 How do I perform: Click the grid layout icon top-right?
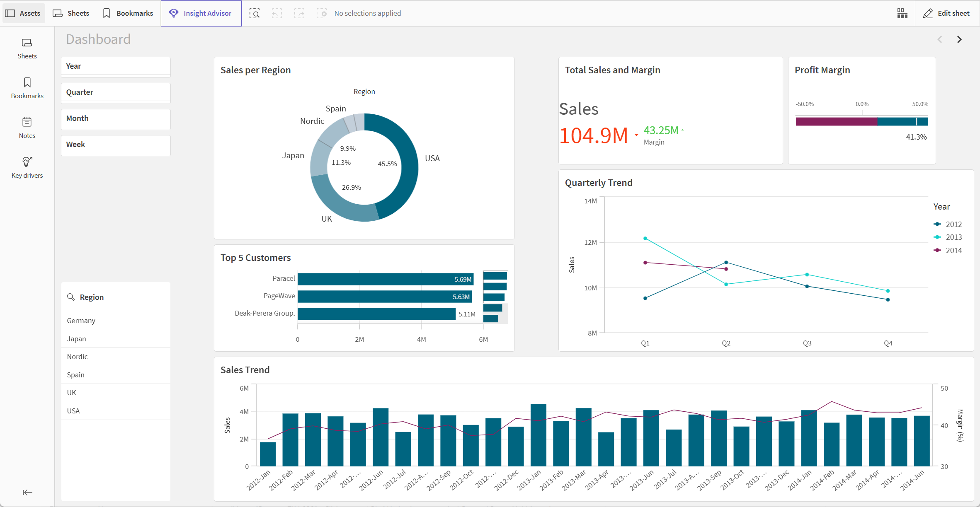click(x=902, y=12)
